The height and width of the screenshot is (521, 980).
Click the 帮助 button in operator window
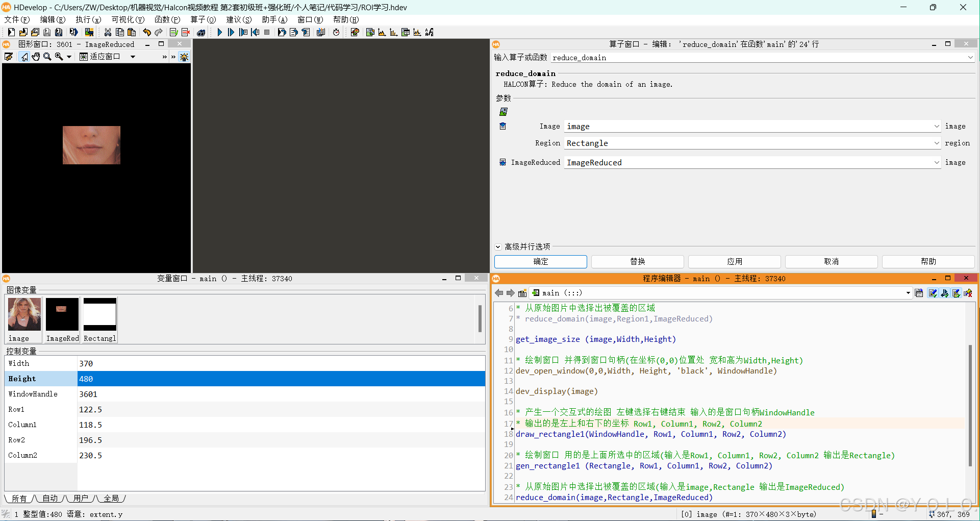(928, 261)
